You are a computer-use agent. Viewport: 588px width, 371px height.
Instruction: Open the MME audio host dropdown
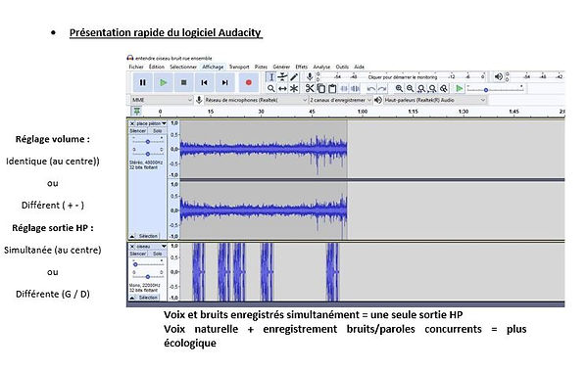coord(162,100)
